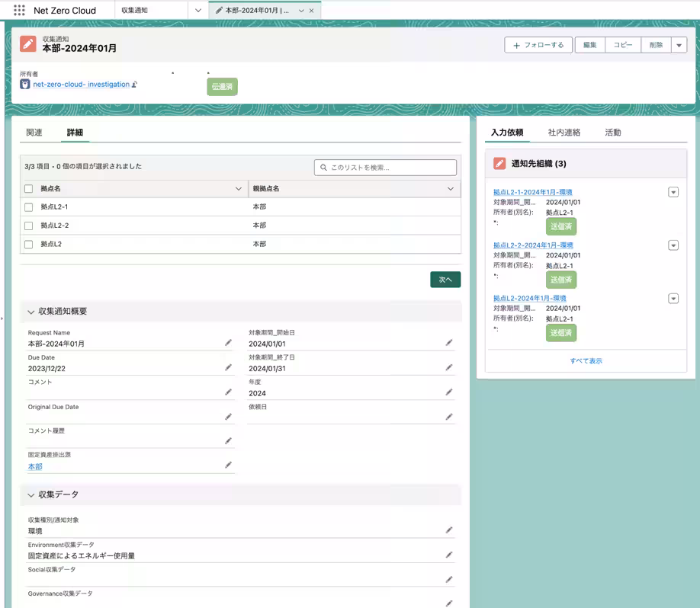
Task: Open row menu for 拠点L2-1-2024年1月-環境
Action: point(673,193)
